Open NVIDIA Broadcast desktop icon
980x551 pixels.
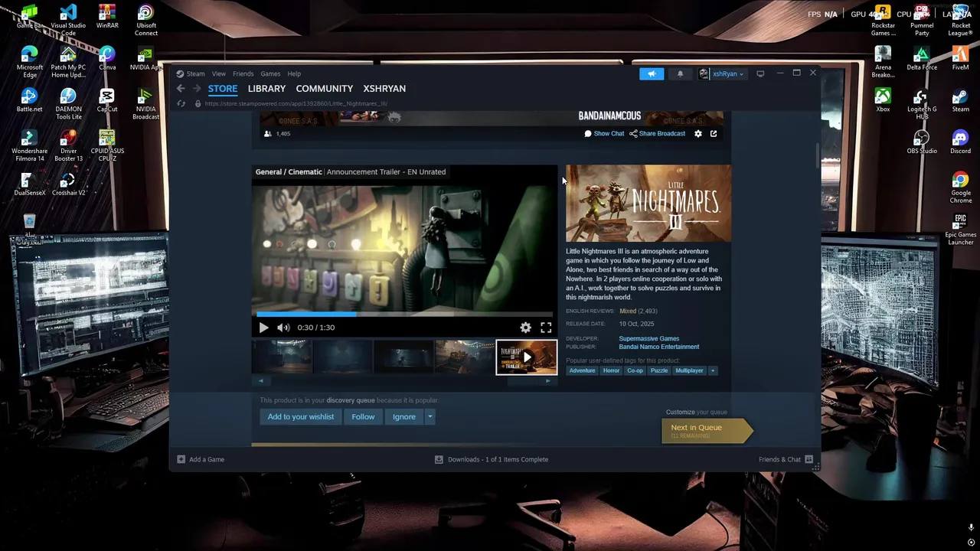click(145, 103)
